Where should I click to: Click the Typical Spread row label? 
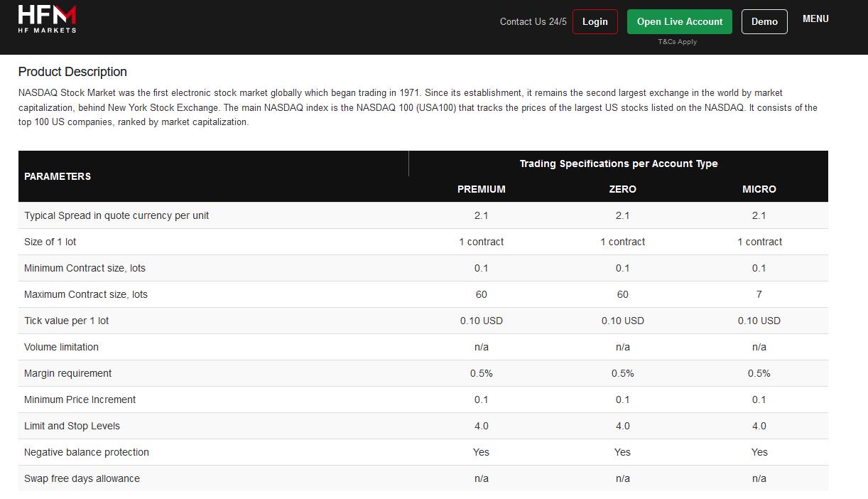[x=116, y=215]
